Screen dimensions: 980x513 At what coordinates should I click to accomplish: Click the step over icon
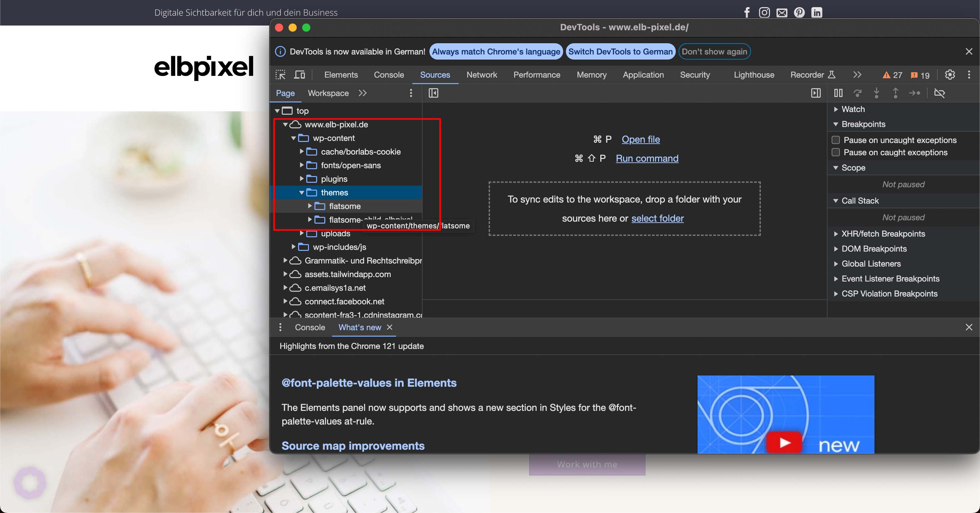point(857,93)
